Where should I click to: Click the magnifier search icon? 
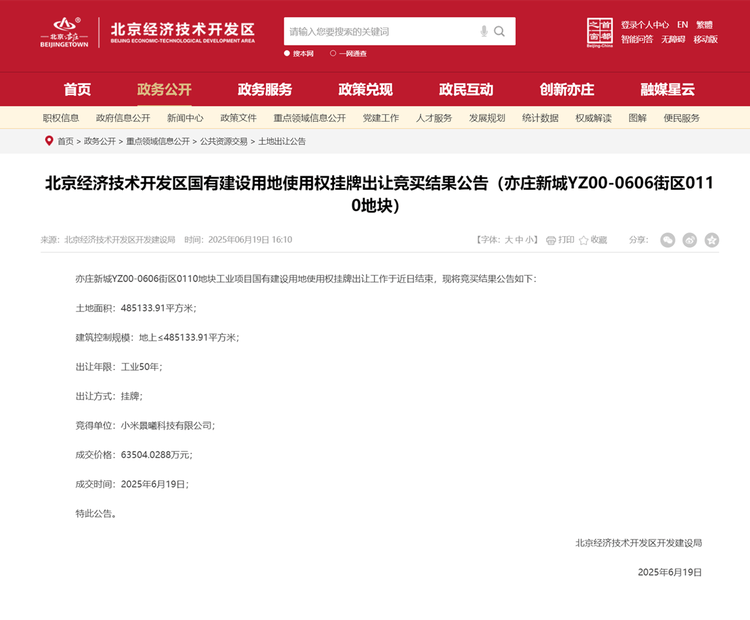[500, 32]
